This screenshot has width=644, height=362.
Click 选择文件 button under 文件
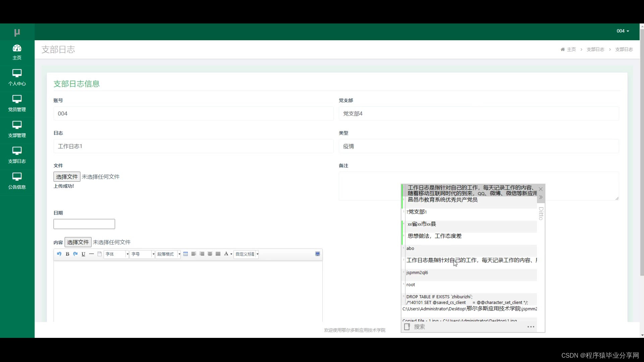coord(67,177)
